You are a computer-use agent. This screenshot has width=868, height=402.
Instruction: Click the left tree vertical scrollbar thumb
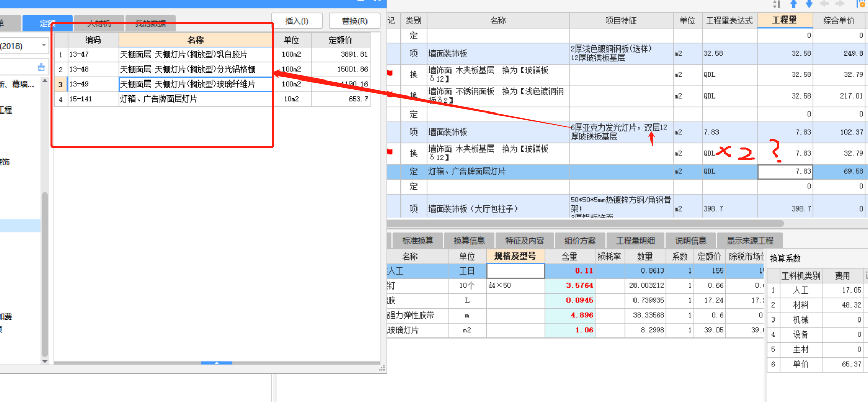(x=45, y=274)
